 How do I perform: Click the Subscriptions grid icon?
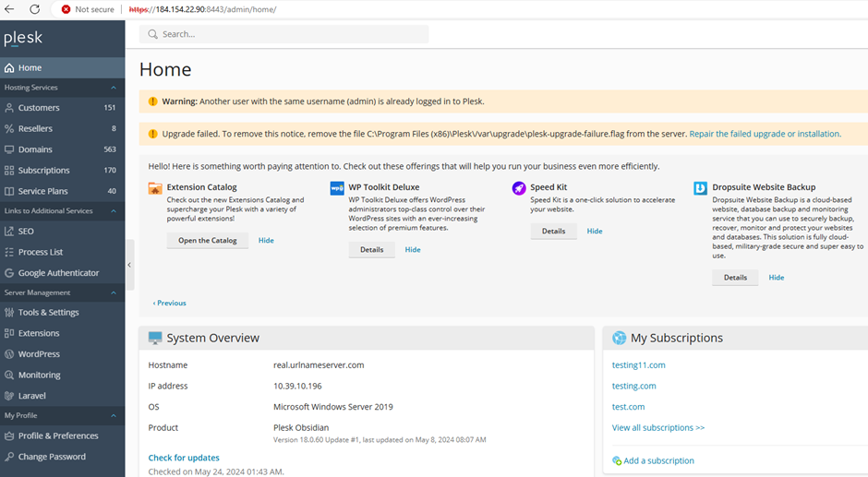click(9, 171)
